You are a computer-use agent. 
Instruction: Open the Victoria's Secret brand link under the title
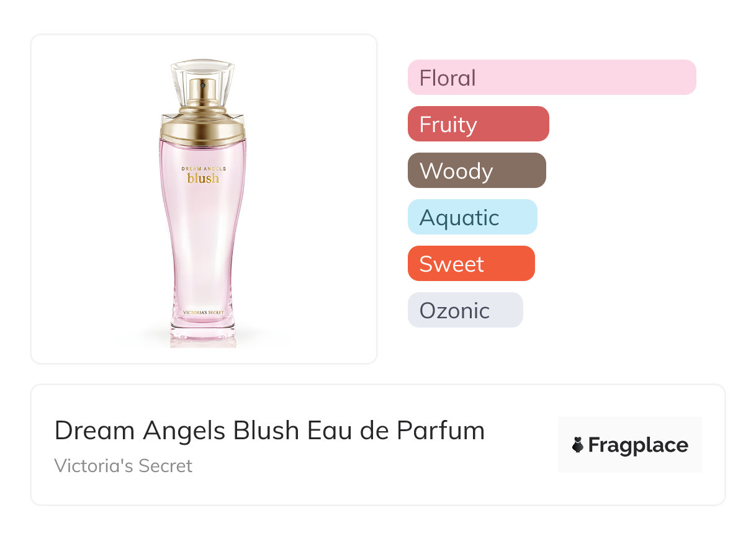pyautogui.click(x=123, y=466)
